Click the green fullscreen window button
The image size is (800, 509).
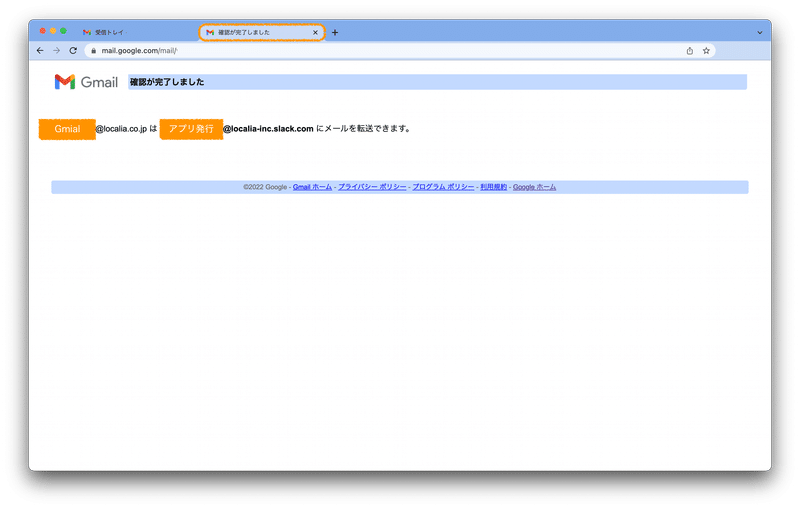[63, 31]
